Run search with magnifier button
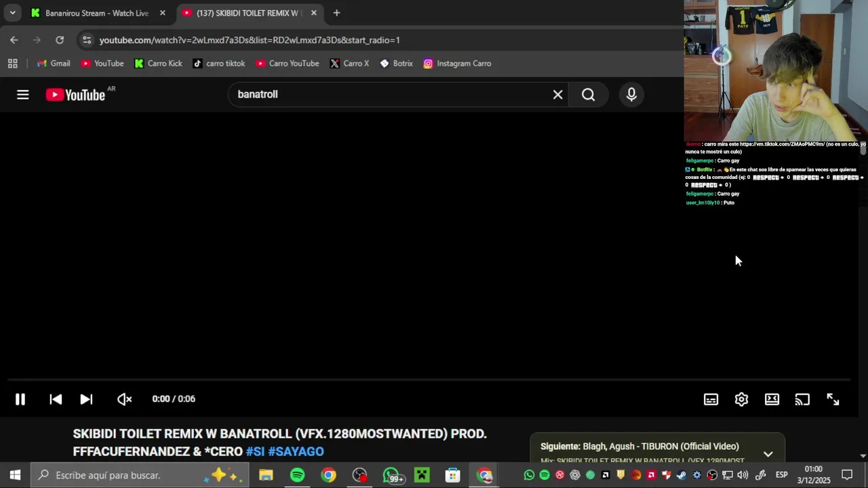Image resolution: width=868 pixels, height=488 pixels. coord(589,95)
